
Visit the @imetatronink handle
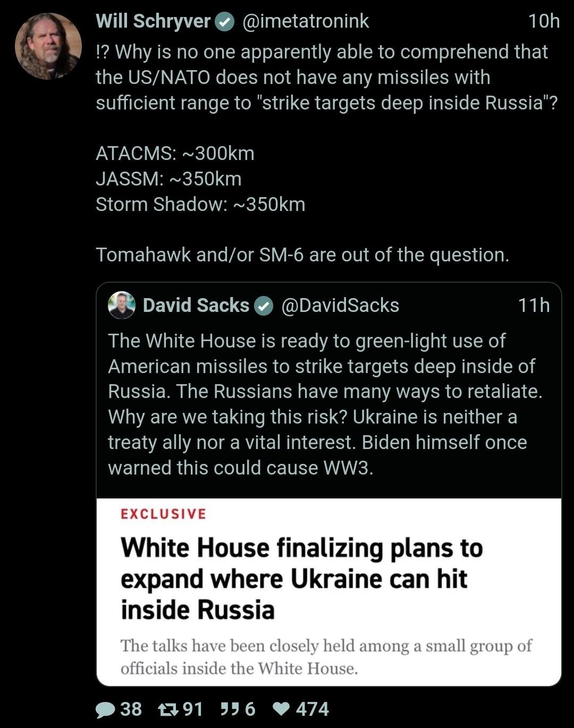tap(305, 21)
